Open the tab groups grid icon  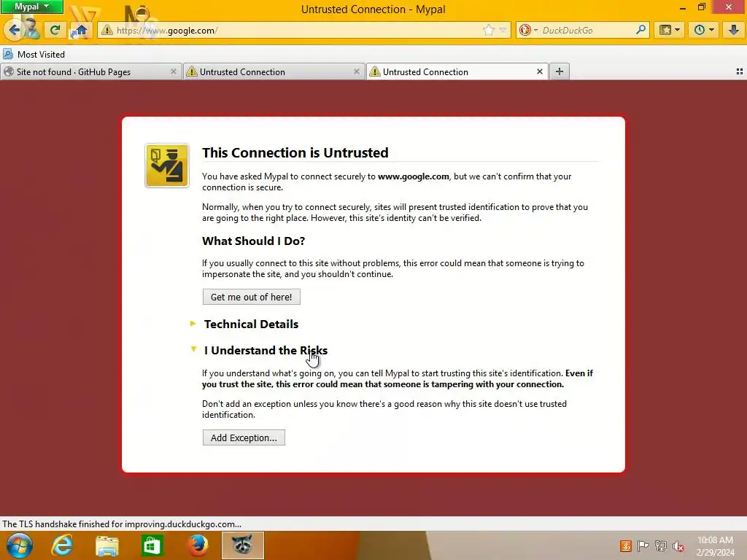740,71
